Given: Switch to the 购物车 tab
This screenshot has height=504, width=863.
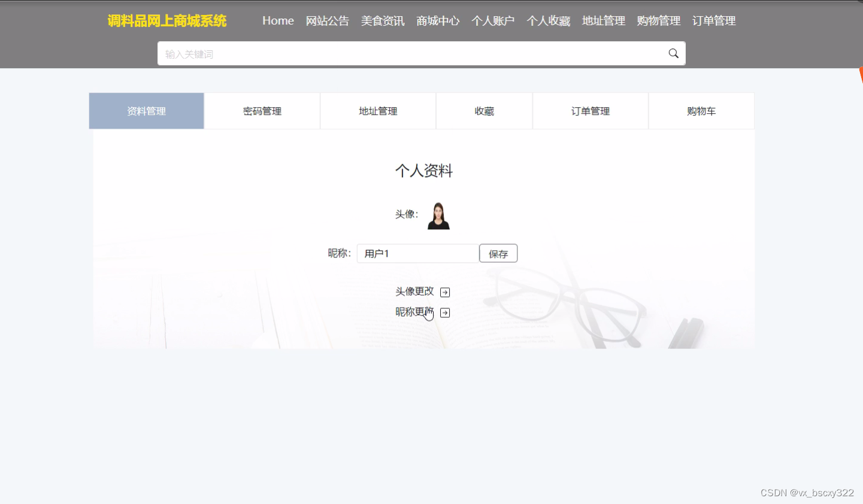Looking at the screenshot, I should 701,111.
